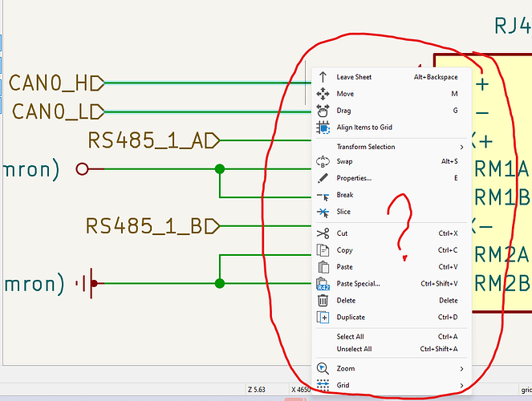Image resolution: width=532 pixels, height=401 pixels.
Task: Click the ground symbol on schematic
Action: pos(87,283)
